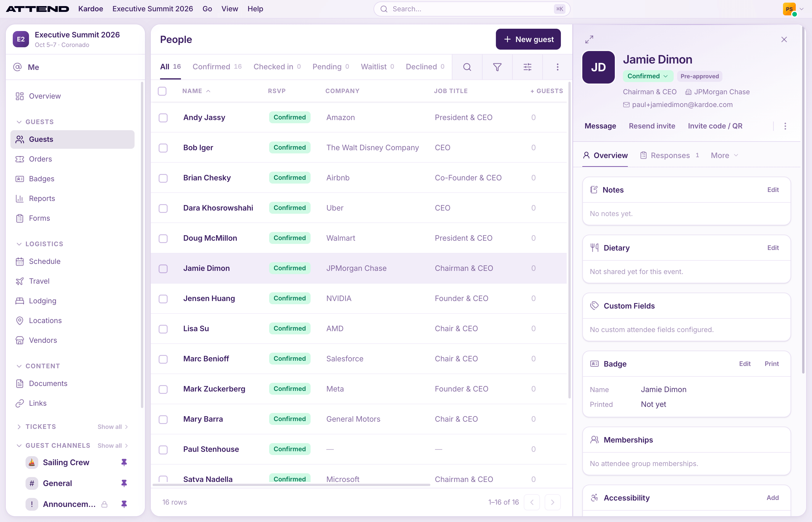Go to the previous page of results
Image resolution: width=812 pixels, height=522 pixels.
[x=532, y=502]
